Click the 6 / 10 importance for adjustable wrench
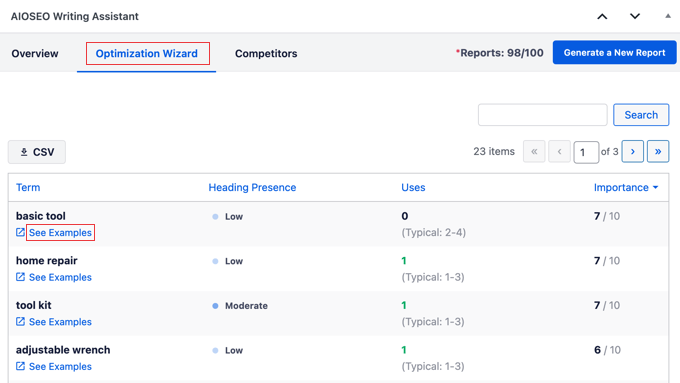This screenshot has width=680, height=383. (x=607, y=350)
